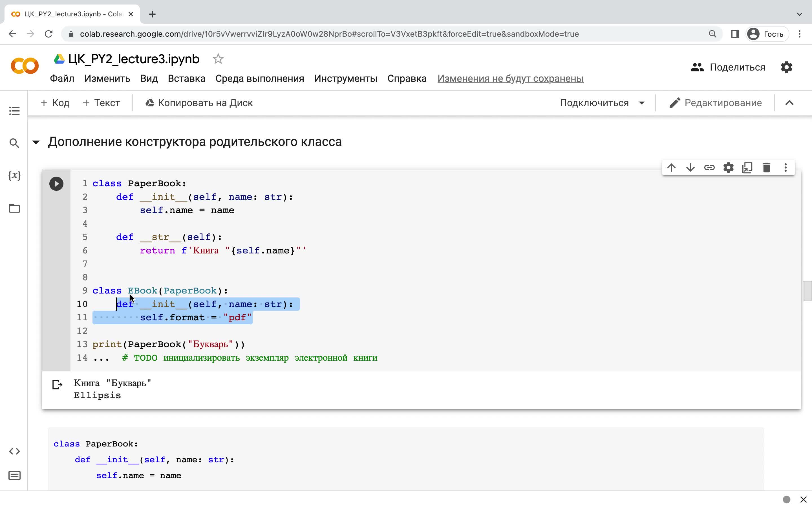Click Поделиться share button
The image size is (812, 508).
728,67
